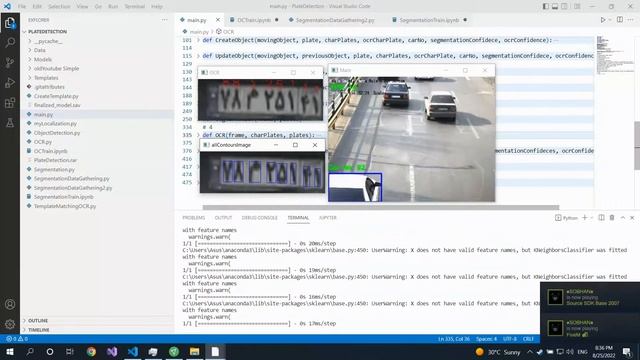Switch to SegmentationTrain.ipynb tab

pyautogui.click(x=429, y=20)
